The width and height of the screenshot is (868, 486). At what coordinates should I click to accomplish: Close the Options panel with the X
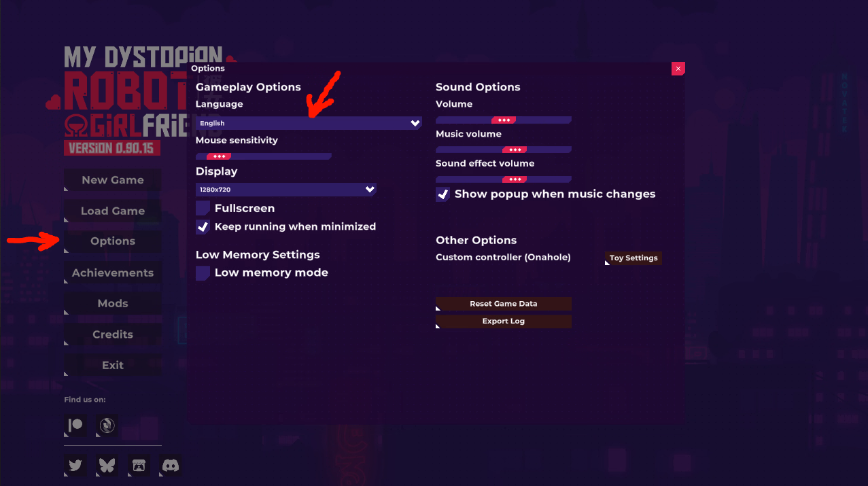pyautogui.click(x=678, y=69)
